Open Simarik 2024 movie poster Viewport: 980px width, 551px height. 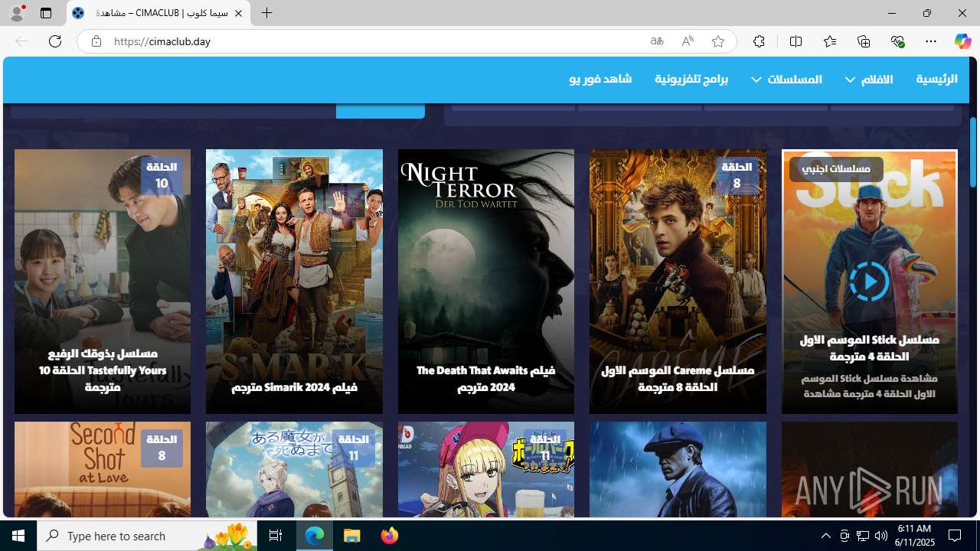coord(294,281)
